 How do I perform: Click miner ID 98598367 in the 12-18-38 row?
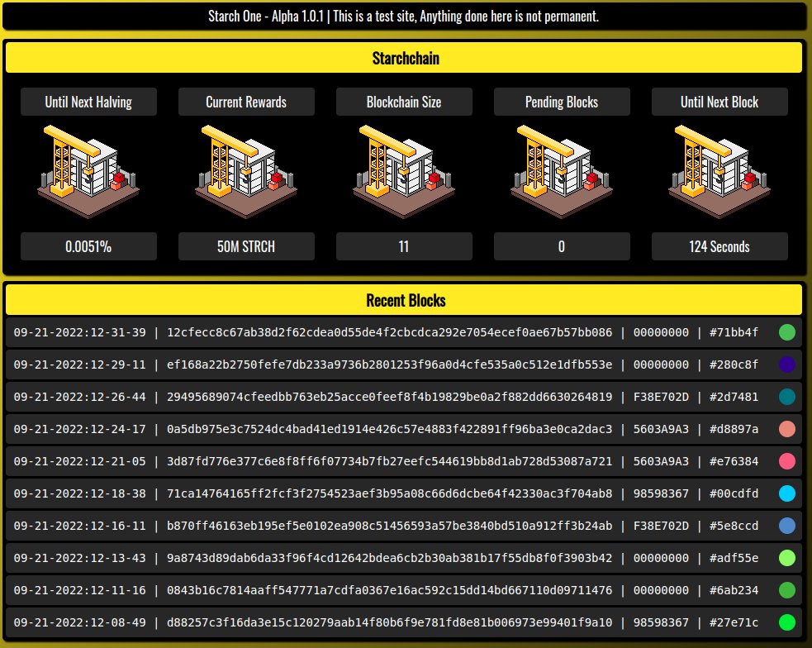(x=662, y=493)
